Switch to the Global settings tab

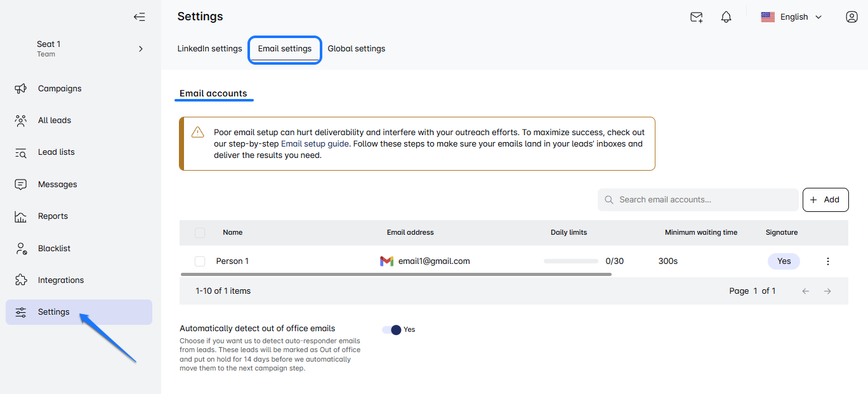pos(356,49)
